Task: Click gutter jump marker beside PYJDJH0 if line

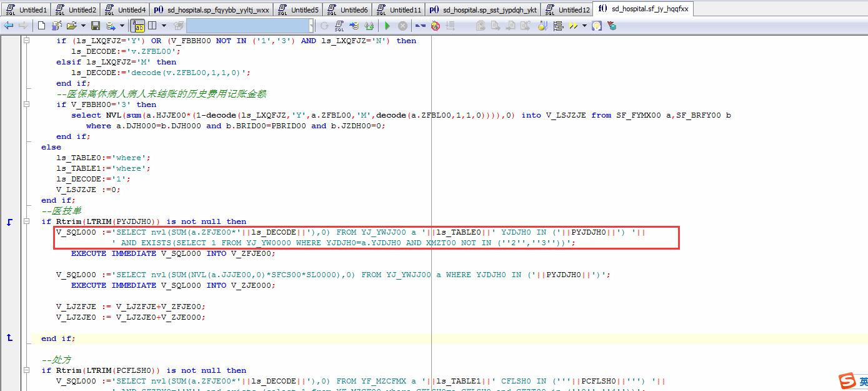Action: point(9,221)
